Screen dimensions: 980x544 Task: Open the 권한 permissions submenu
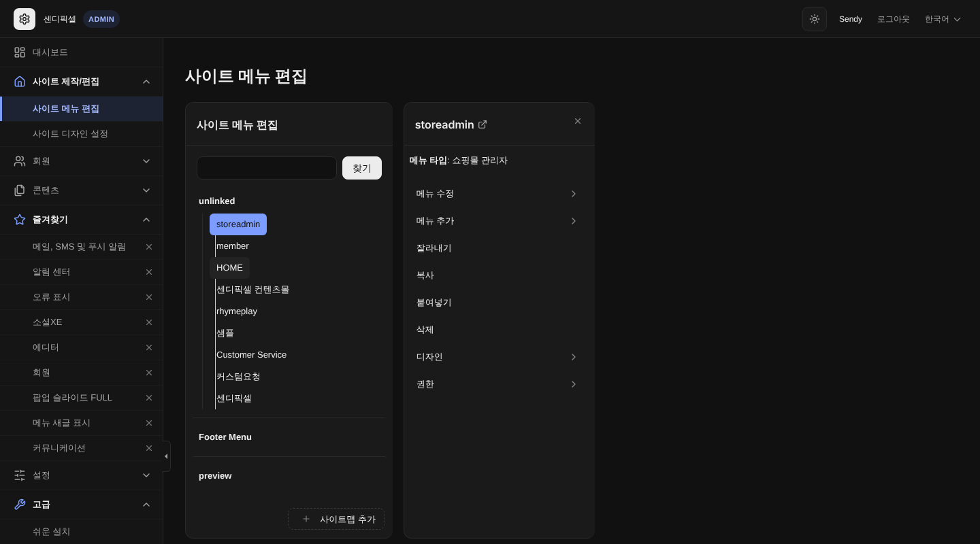pos(499,384)
